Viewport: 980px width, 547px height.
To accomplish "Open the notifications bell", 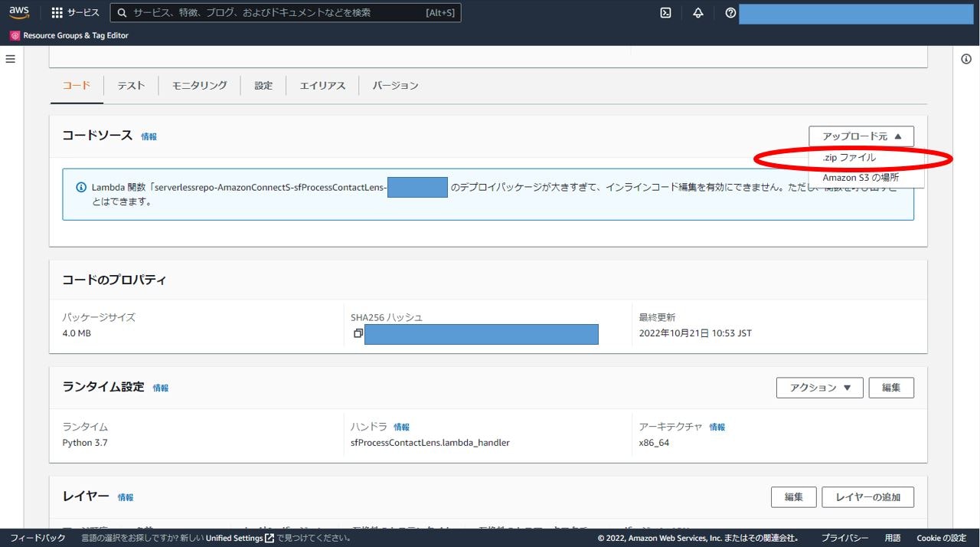I will pyautogui.click(x=697, y=12).
